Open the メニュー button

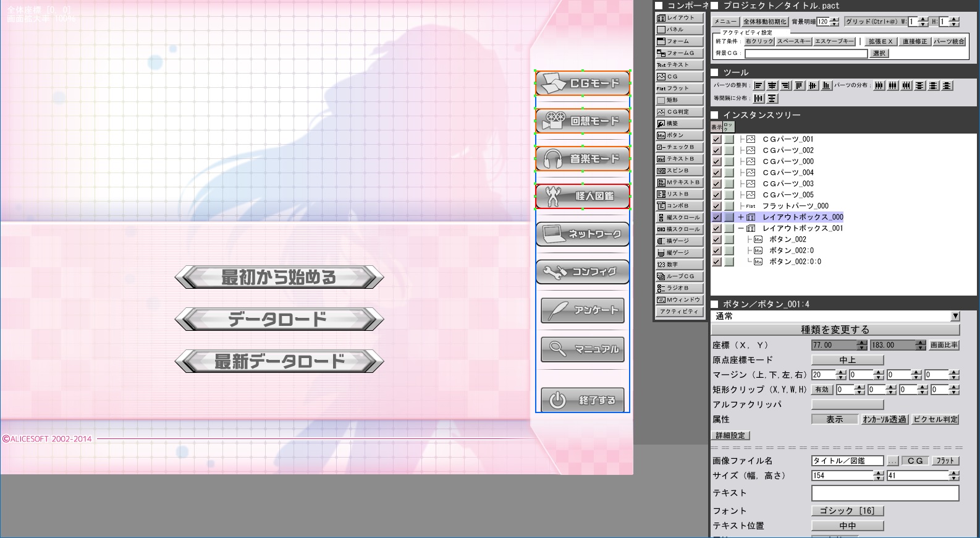[725, 22]
